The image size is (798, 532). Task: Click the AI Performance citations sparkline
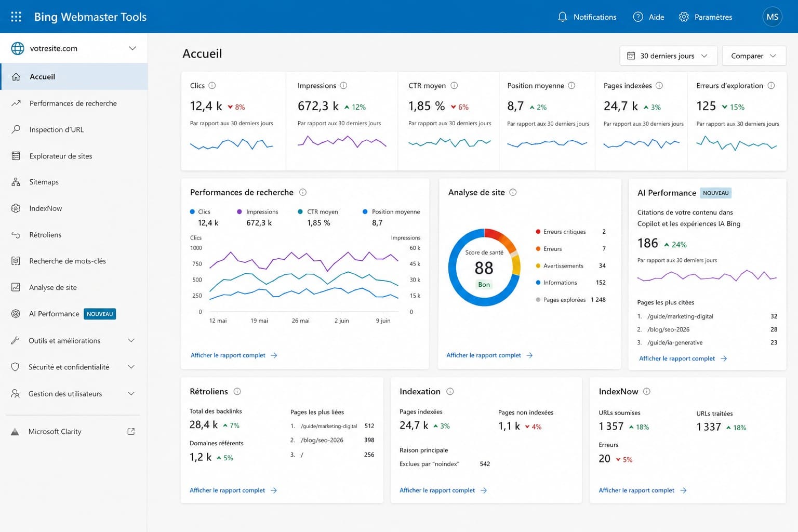(707, 275)
